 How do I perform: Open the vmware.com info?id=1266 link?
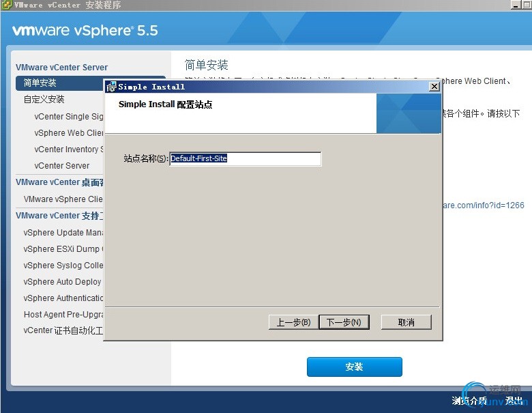(x=484, y=205)
